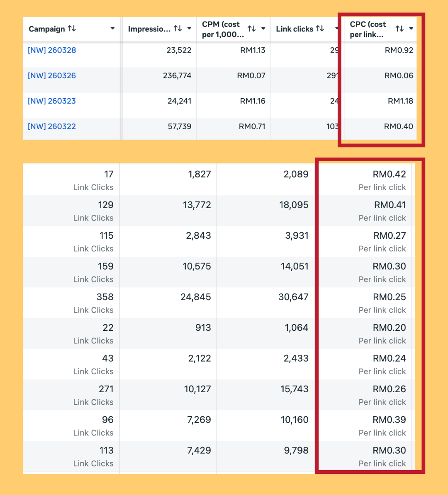Click sort arrows icon on CPC column
The image size is (448, 495).
399,29
